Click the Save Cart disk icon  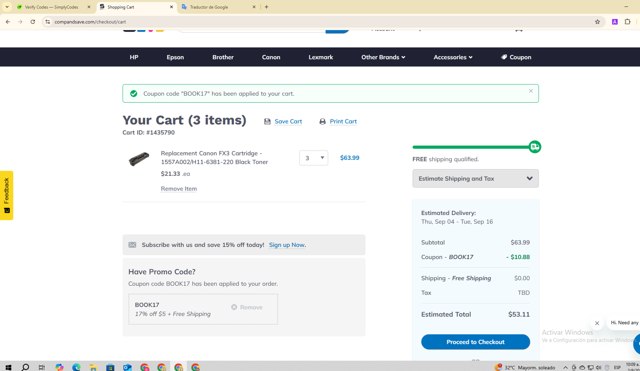point(267,121)
